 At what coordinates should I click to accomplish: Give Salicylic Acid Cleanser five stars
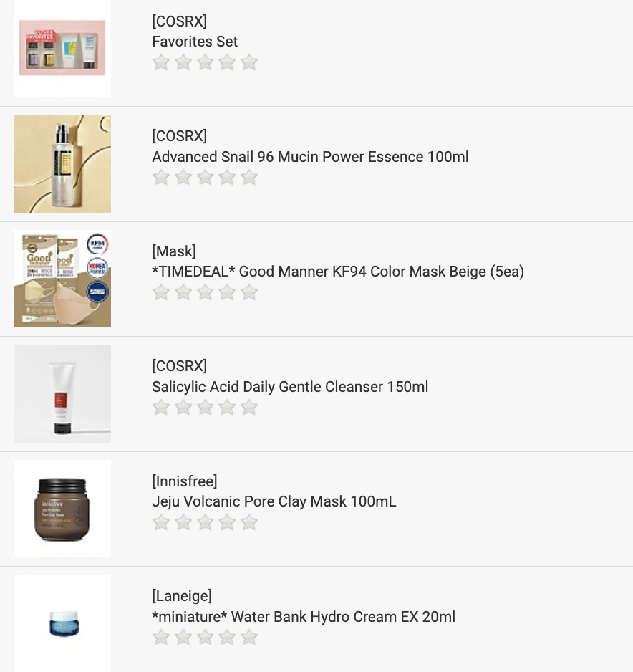tap(249, 408)
